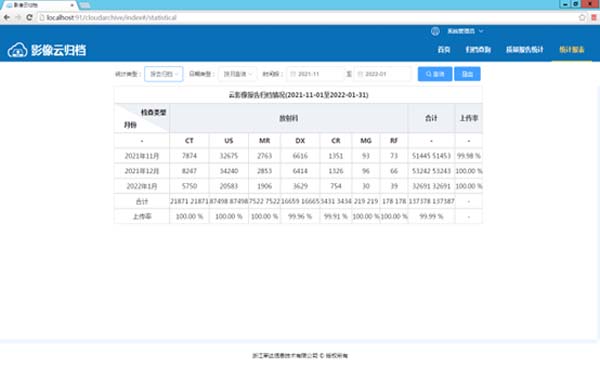Open the second navigation menu item after 首页
Viewport: 600px width, 368px height.
[478, 50]
